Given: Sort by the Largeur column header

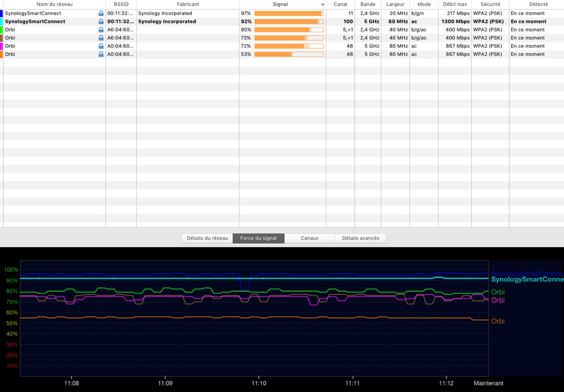Looking at the screenshot, I should [x=395, y=4].
